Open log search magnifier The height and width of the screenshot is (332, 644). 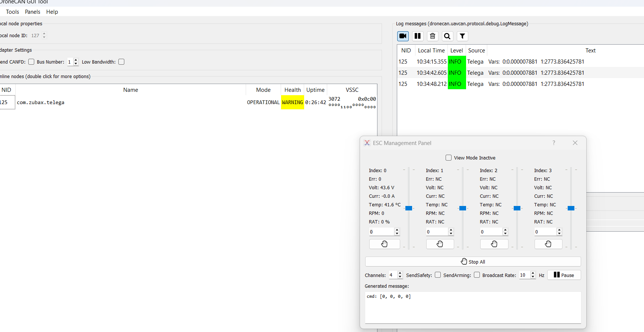coord(447,36)
